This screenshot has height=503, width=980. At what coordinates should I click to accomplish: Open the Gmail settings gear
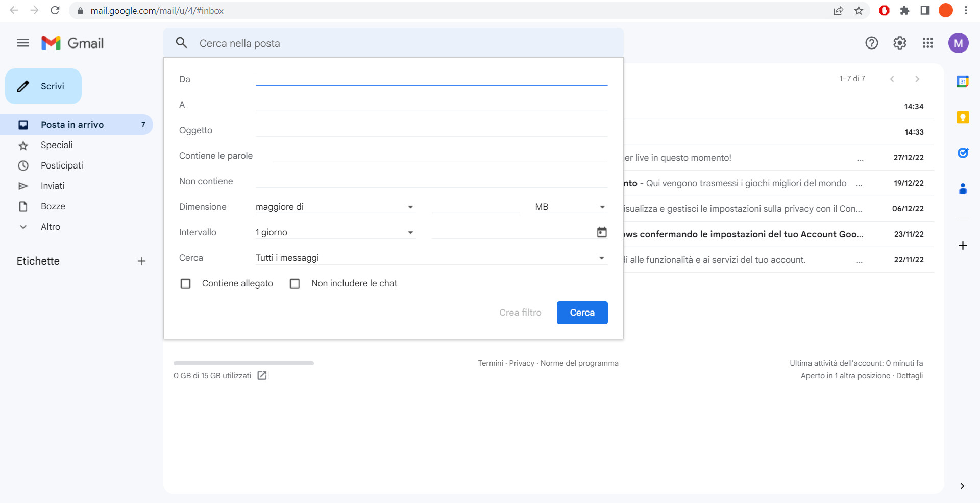(x=899, y=43)
